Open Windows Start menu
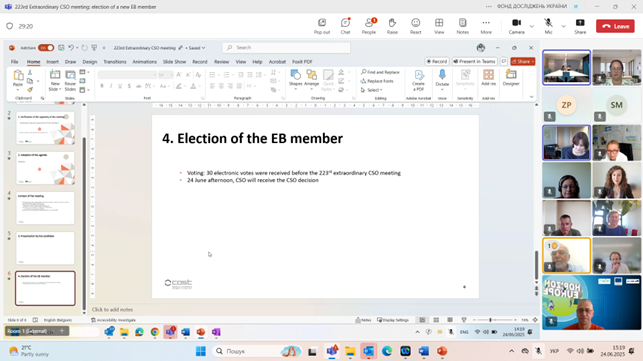Image resolution: width=643 pixels, height=361 pixels. (x=201, y=351)
